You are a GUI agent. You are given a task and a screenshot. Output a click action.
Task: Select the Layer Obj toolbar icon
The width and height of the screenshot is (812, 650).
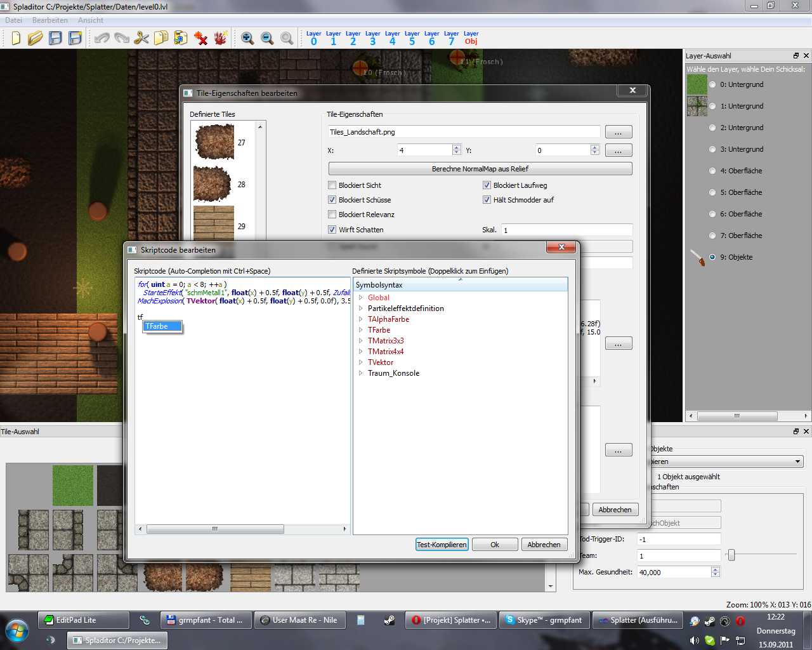click(471, 38)
